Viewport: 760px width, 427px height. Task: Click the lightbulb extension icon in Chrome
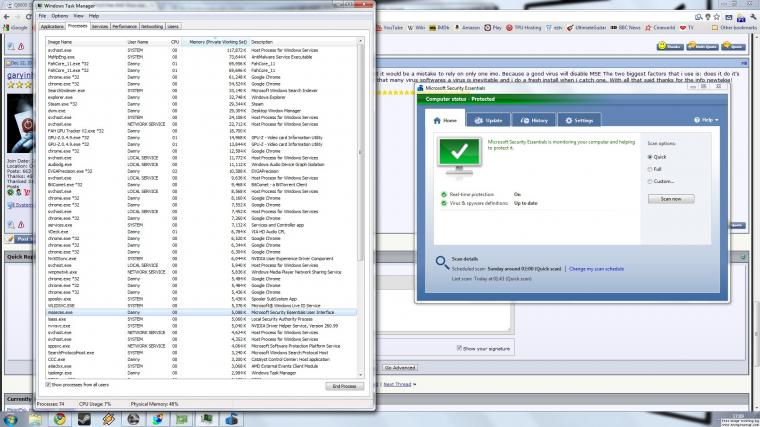[x=708, y=17]
